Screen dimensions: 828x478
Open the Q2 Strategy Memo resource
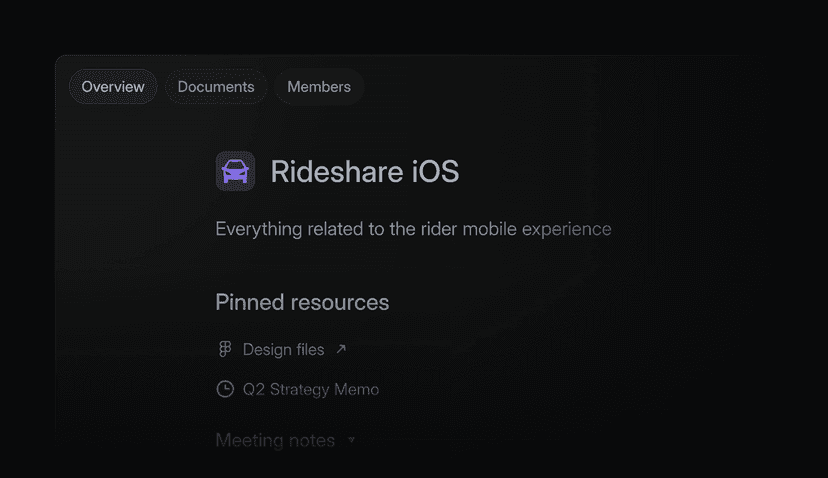pyautogui.click(x=311, y=390)
